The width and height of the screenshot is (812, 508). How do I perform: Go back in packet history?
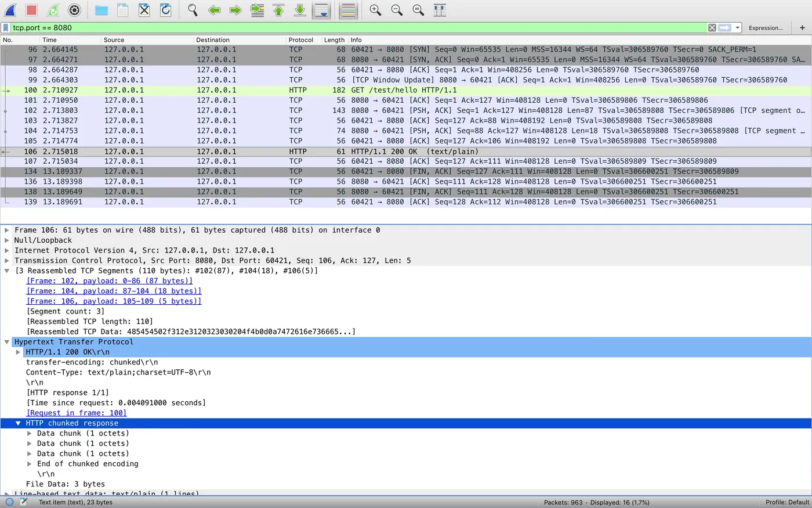tap(214, 10)
